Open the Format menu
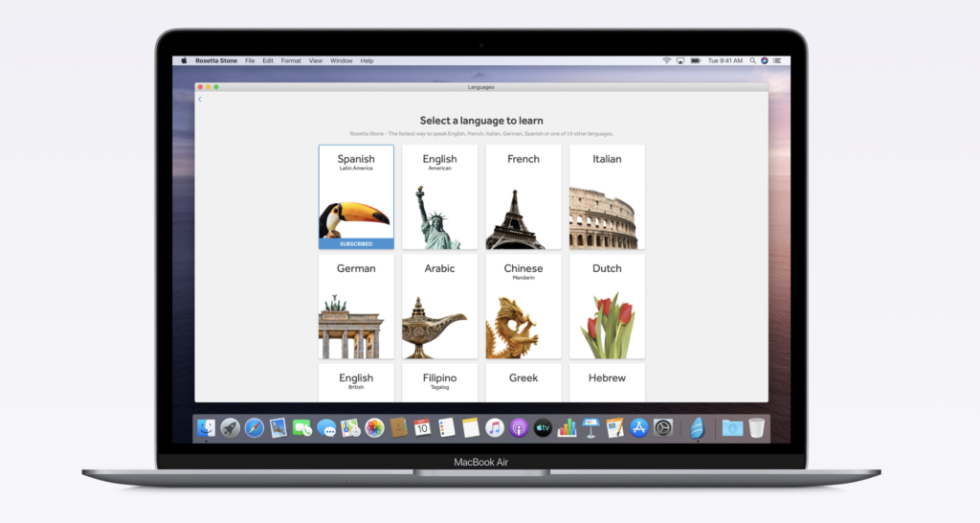The height and width of the screenshot is (523, 980). (x=291, y=60)
